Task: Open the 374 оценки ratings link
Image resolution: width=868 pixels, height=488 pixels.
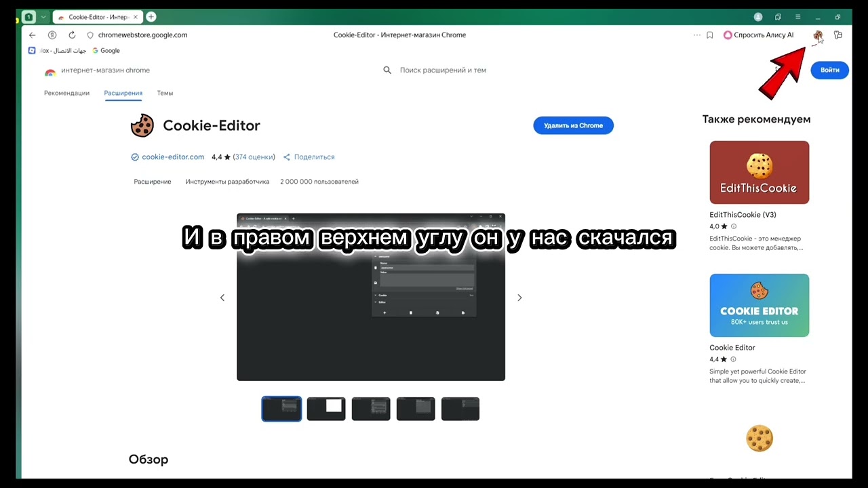Action: (254, 157)
